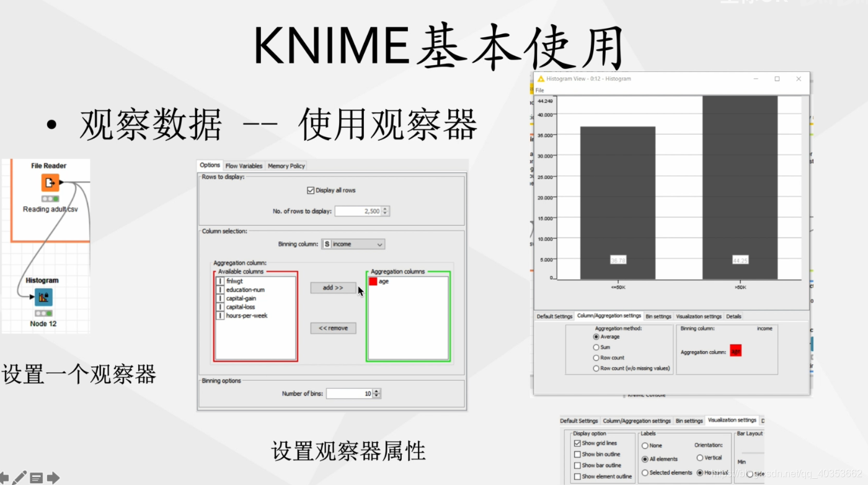
Task: Go to next slide with arrow icon
Action: point(53,478)
